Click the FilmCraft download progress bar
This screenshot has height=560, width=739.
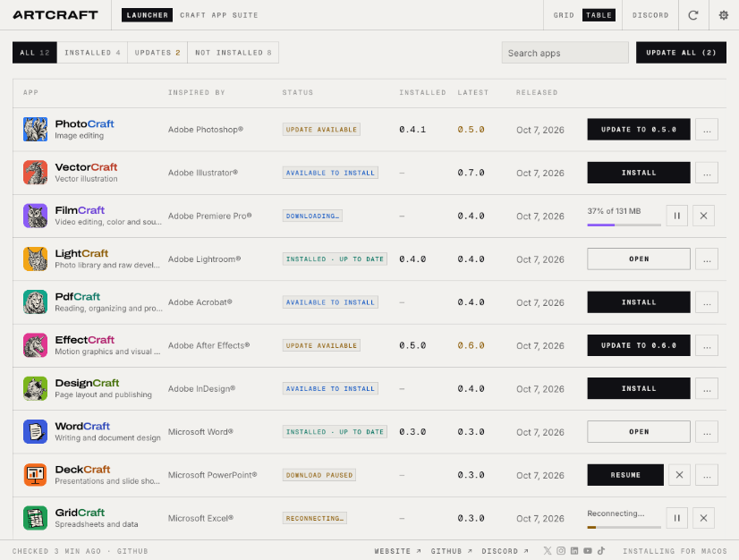624,225
